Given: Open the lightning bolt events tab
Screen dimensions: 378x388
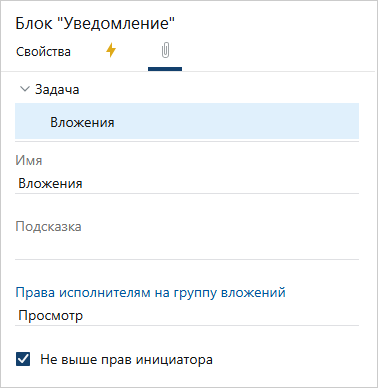Looking at the screenshot, I should click(x=111, y=51).
